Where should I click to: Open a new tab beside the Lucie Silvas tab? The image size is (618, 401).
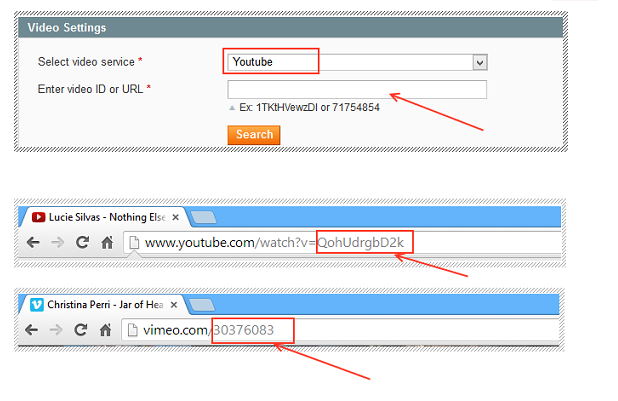[203, 217]
